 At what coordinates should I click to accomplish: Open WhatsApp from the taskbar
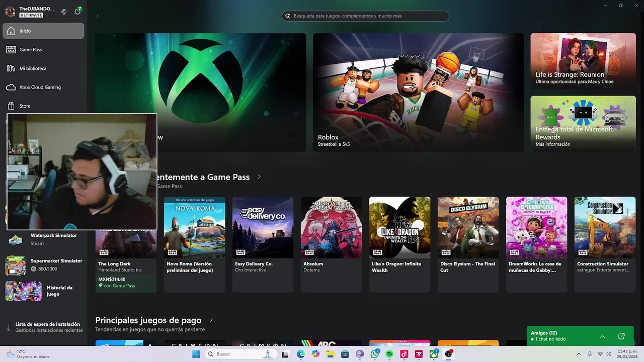375,354
